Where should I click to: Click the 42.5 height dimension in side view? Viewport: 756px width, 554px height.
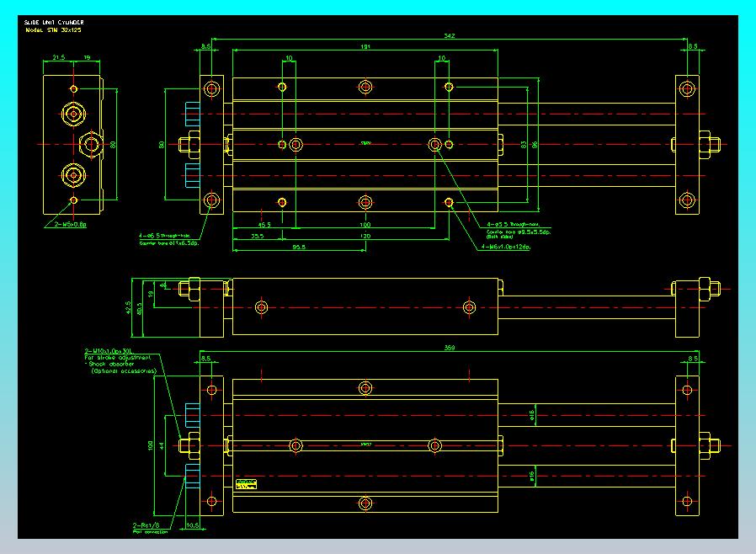(x=128, y=307)
